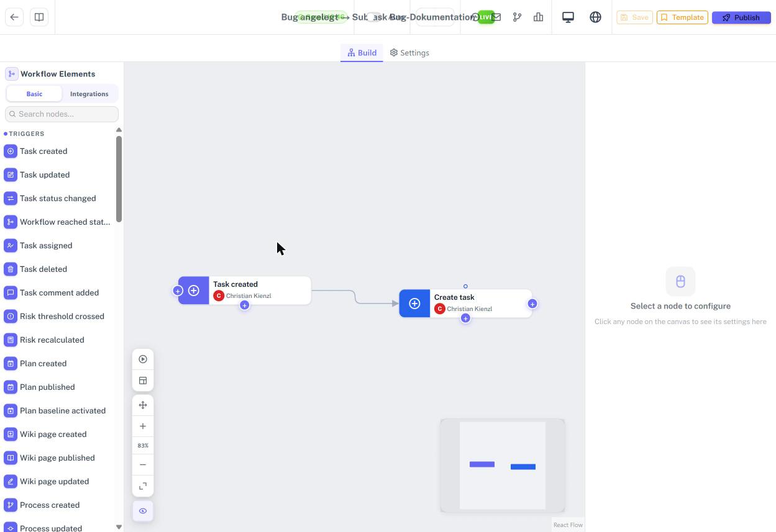
Task: Click the 83% zoom level indicator
Action: click(143, 446)
